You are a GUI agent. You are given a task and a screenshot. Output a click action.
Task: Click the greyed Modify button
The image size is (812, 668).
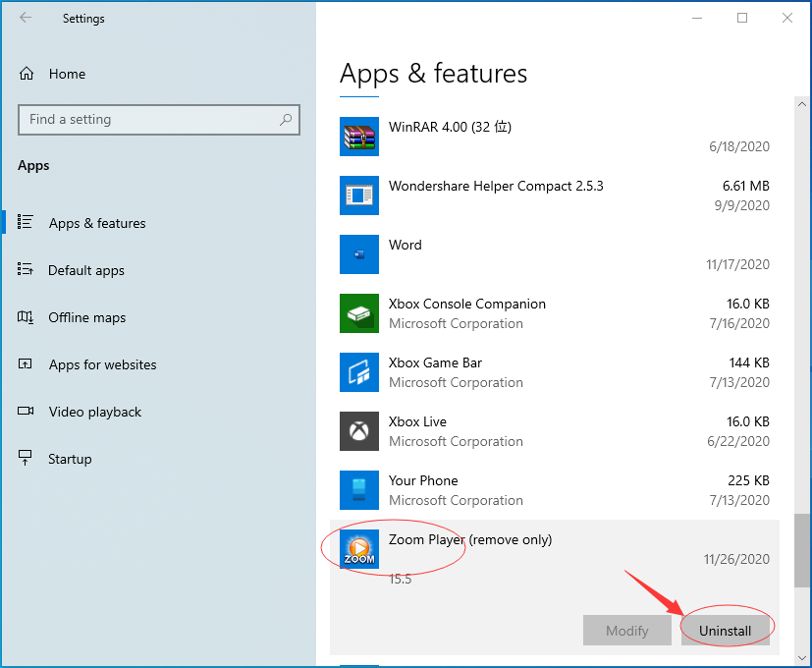click(627, 630)
